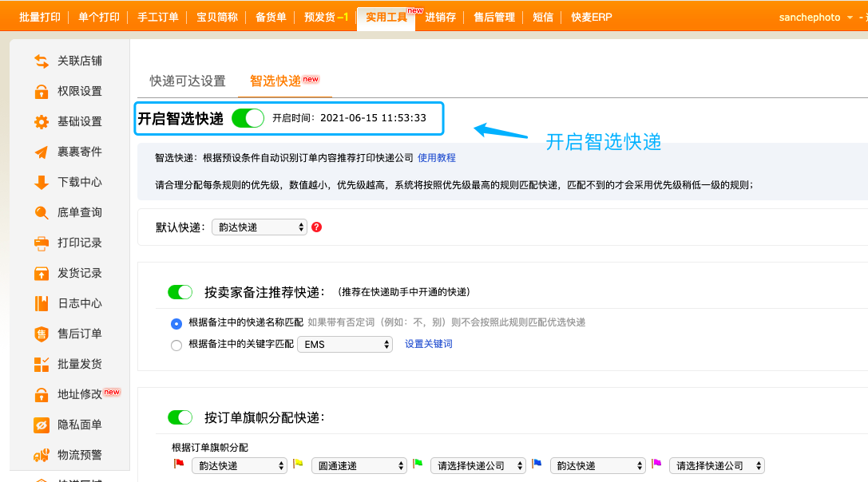Click the 裹裹寄件 paper plane icon

42,152
